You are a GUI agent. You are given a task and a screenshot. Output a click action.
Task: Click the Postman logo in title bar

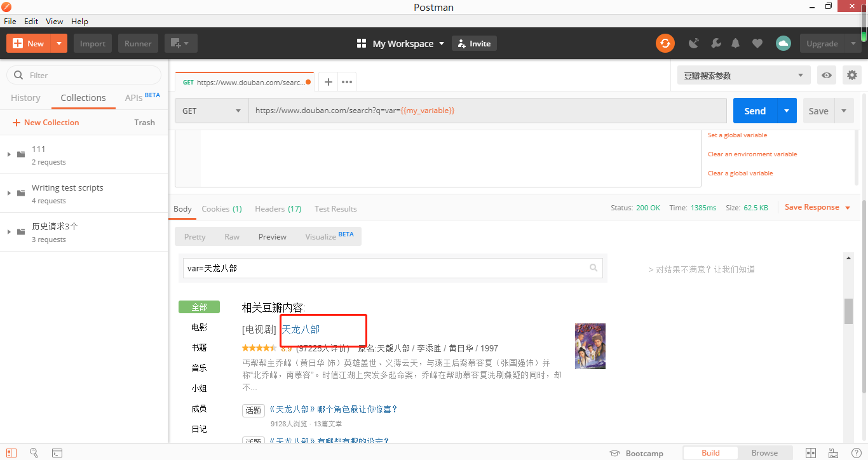(7, 7)
